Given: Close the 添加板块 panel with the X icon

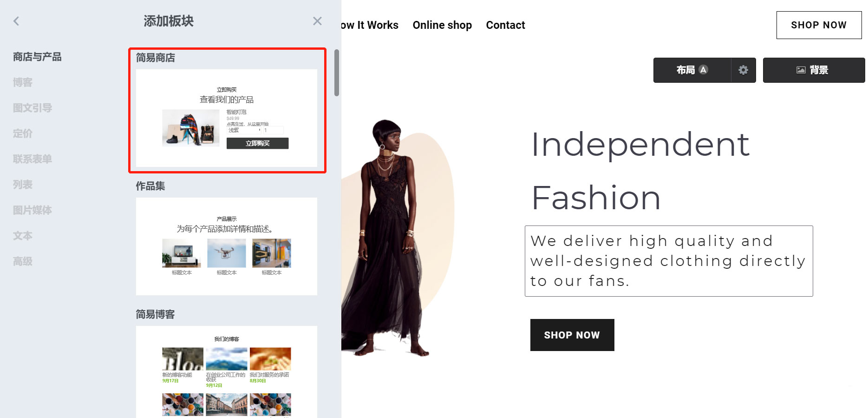Looking at the screenshot, I should [x=317, y=21].
